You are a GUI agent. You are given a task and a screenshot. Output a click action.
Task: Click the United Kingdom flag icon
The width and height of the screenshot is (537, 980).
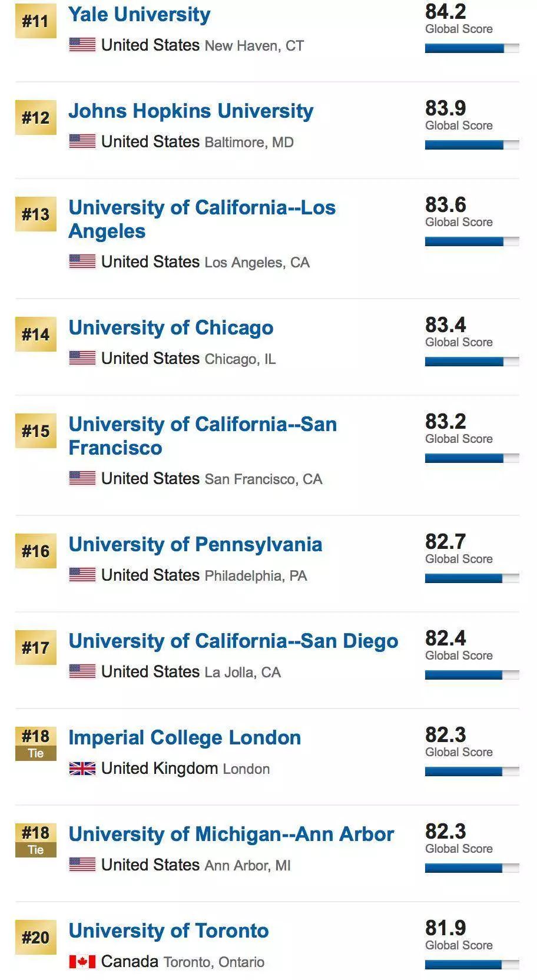[82, 769]
